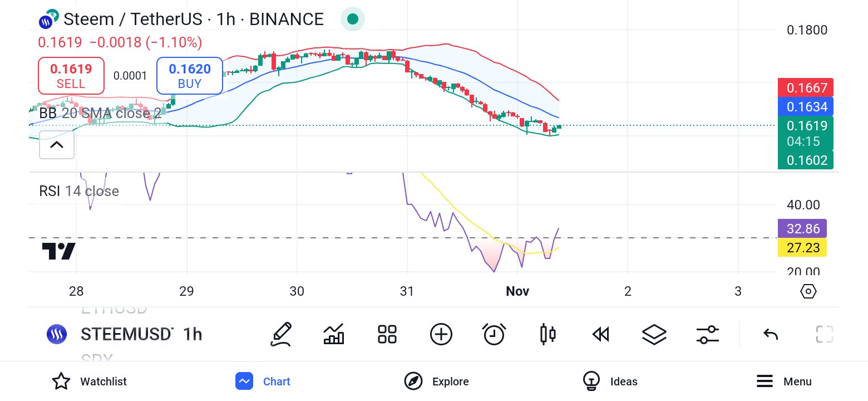The width and height of the screenshot is (868, 401).
Task: Open the alert clock icon
Action: (x=494, y=334)
